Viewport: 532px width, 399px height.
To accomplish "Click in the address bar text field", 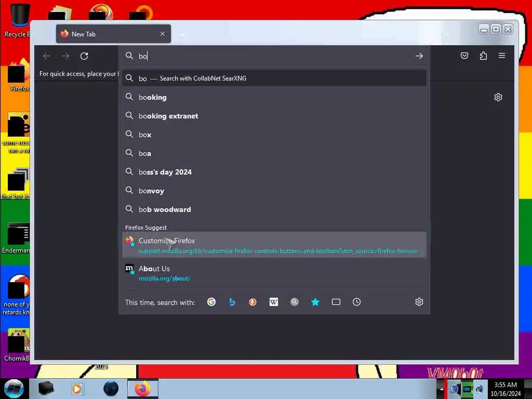I will pos(275,56).
